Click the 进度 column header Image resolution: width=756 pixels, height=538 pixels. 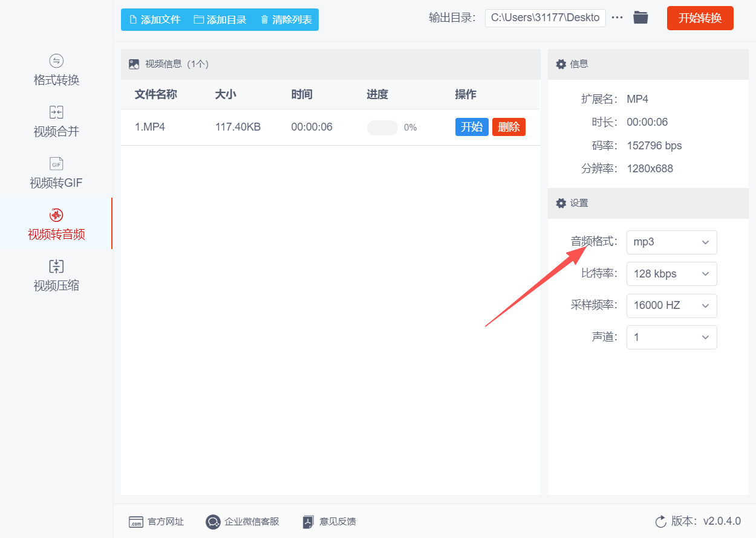tap(377, 94)
